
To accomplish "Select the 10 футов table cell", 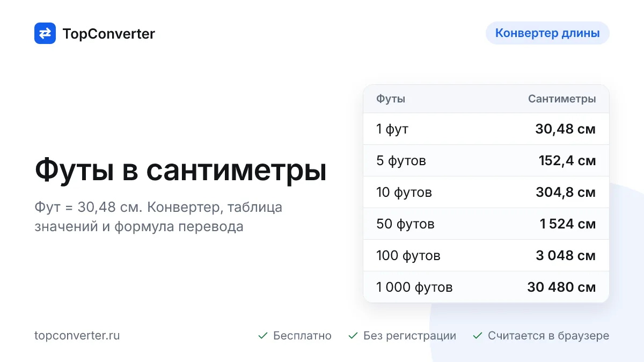I will [x=404, y=192].
